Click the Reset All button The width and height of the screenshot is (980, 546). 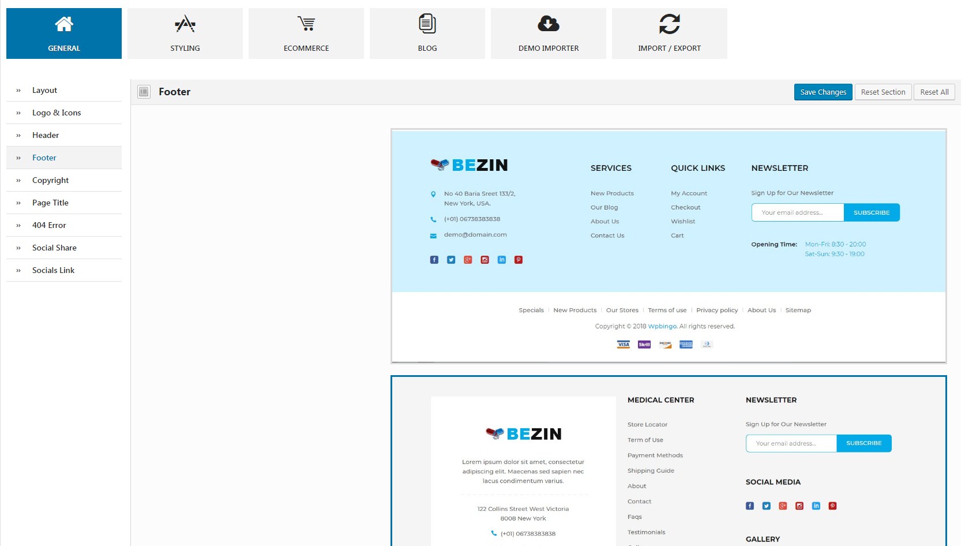click(934, 92)
